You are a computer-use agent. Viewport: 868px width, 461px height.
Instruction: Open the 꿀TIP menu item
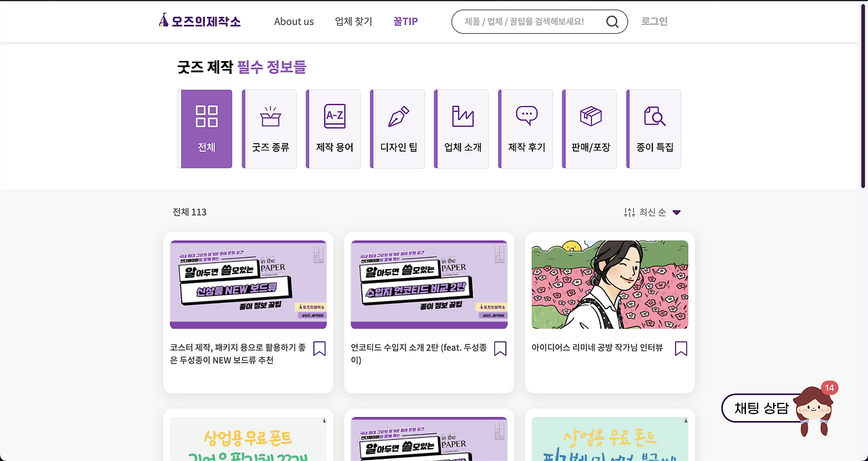[x=406, y=21]
